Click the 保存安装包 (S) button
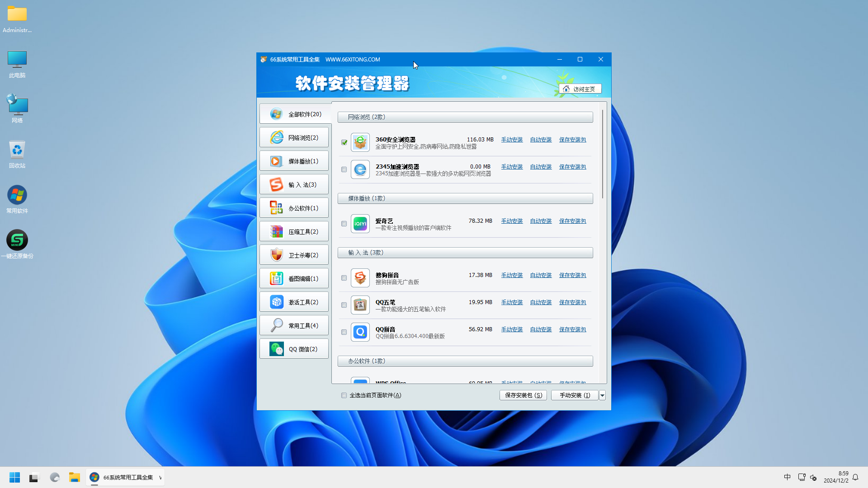 (x=523, y=395)
